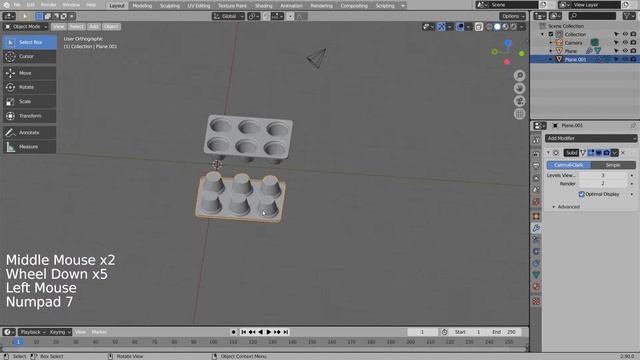Select the Scale tool
Image resolution: width=640 pixels, height=360 pixels.
tap(29, 102)
